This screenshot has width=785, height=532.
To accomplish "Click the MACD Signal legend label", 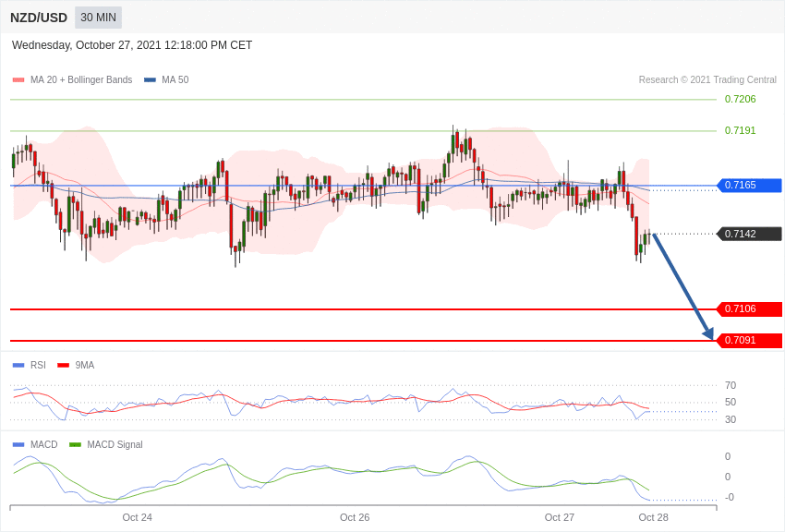I will click(115, 444).
